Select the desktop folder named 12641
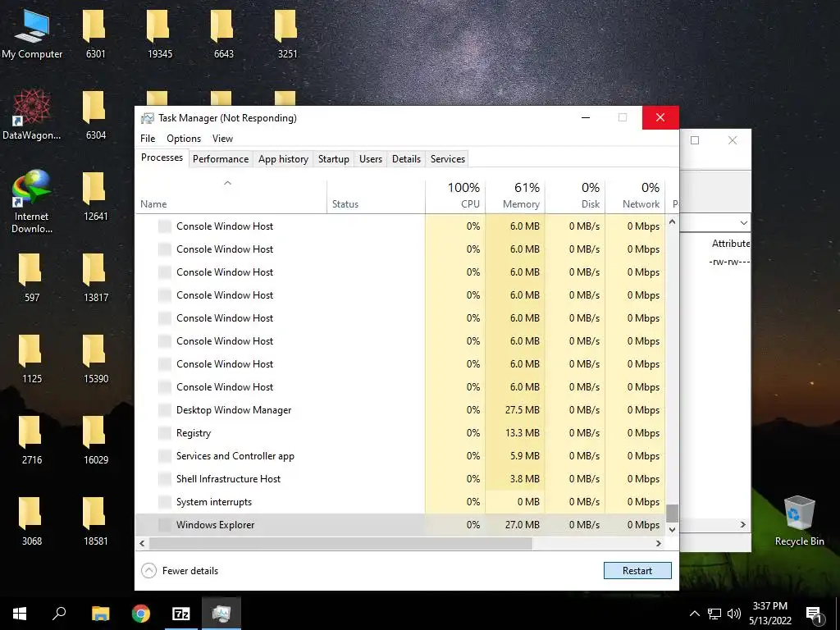Screen dimensions: 840x630 pos(95,196)
